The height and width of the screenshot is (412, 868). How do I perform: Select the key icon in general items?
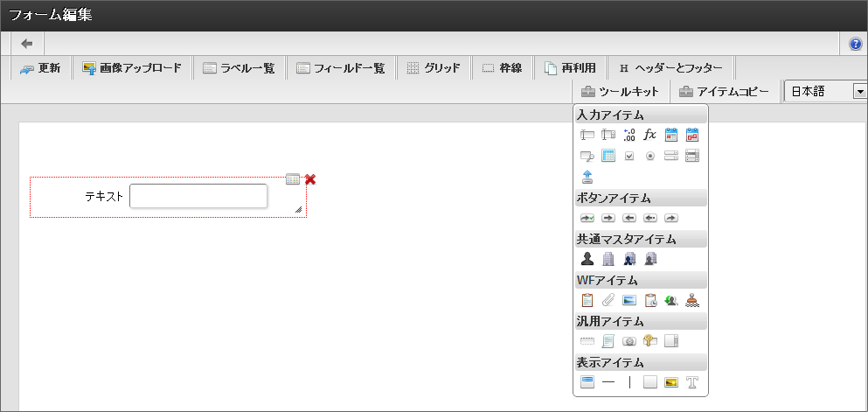point(650,341)
